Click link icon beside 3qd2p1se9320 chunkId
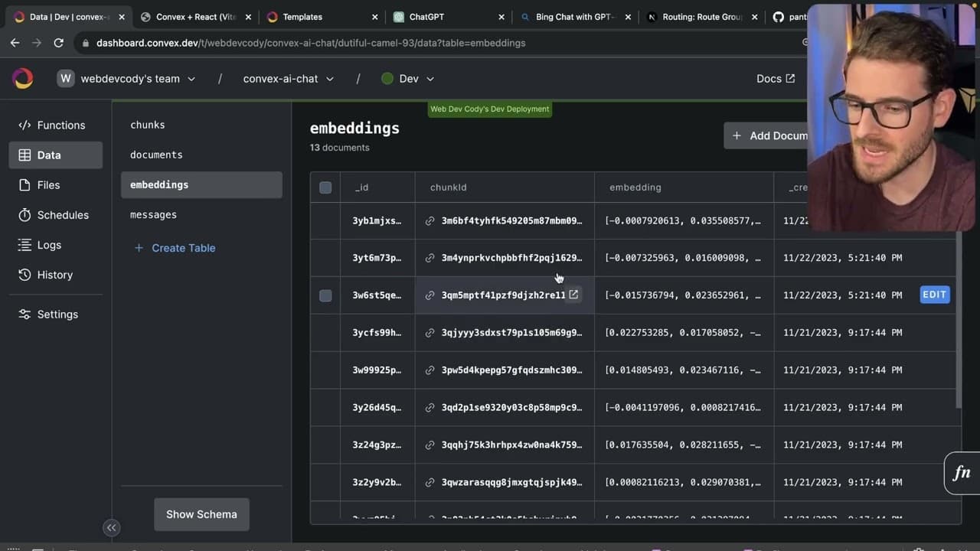Screen dimensions: 980x551 pos(430,408)
